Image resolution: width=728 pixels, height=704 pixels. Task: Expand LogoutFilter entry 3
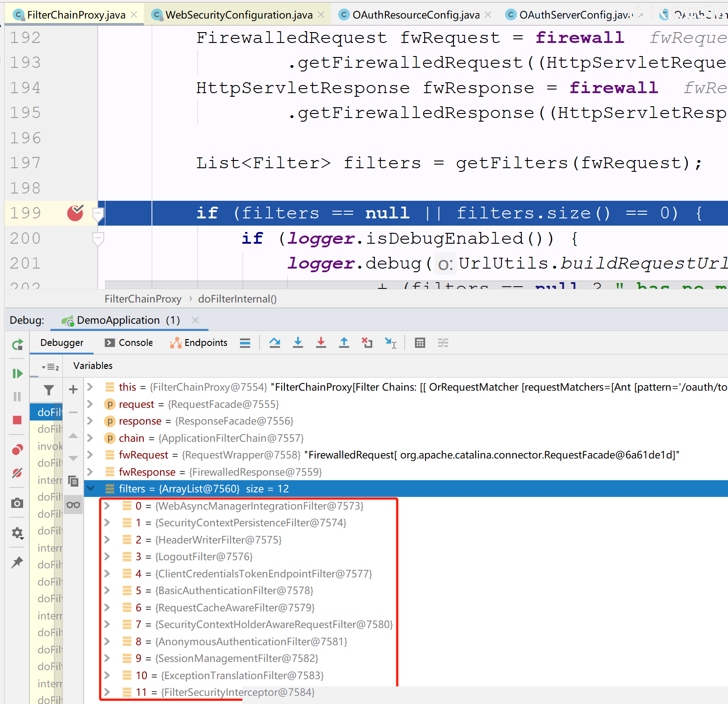click(x=107, y=556)
